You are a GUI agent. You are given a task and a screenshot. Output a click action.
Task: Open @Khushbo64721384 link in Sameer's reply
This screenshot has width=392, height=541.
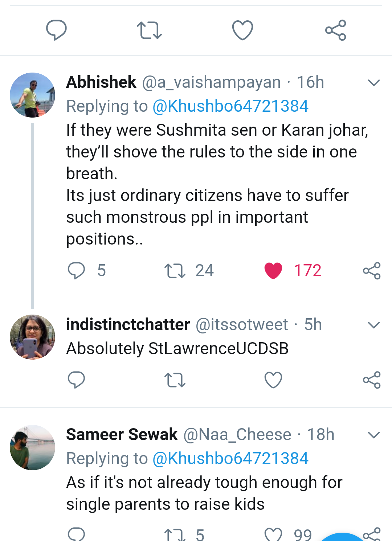pyautogui.click(x=230, y=458)
